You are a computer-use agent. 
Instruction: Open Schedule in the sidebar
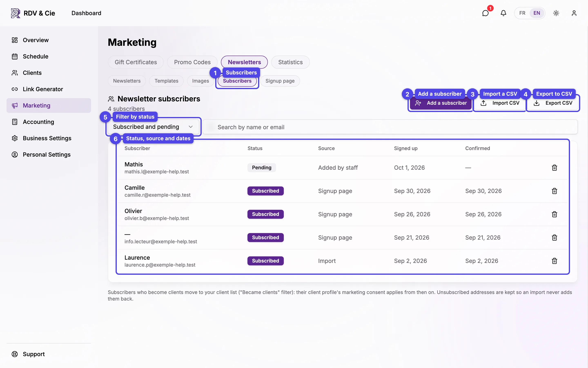[x=49, y=56]
